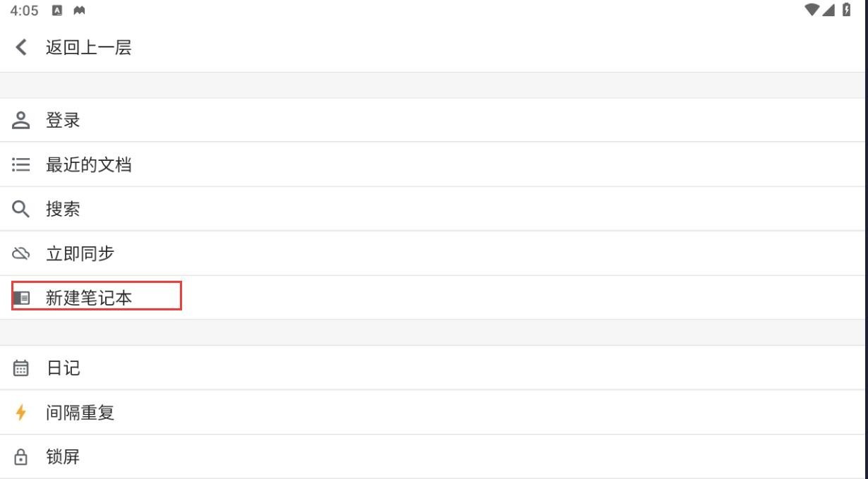Tap the notebook icon for new notebook
This screenshot has height=479, width=868.
[x=21, y=298]
